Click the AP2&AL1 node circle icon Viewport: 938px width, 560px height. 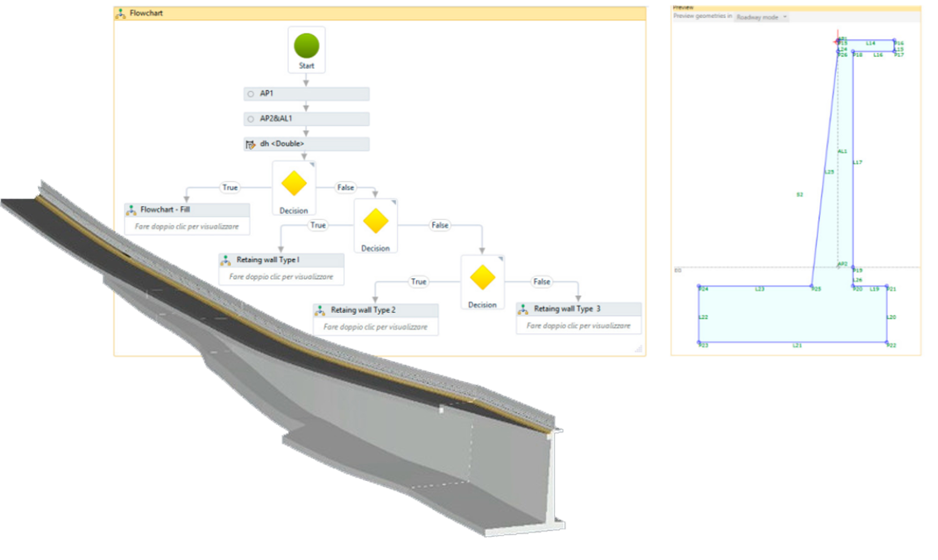point(251,119)
